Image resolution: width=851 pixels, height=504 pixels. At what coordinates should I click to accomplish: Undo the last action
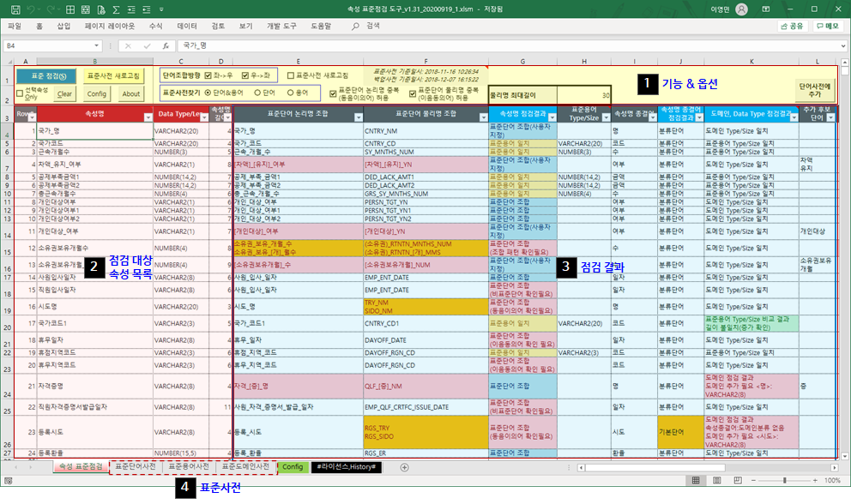point(31,9)
